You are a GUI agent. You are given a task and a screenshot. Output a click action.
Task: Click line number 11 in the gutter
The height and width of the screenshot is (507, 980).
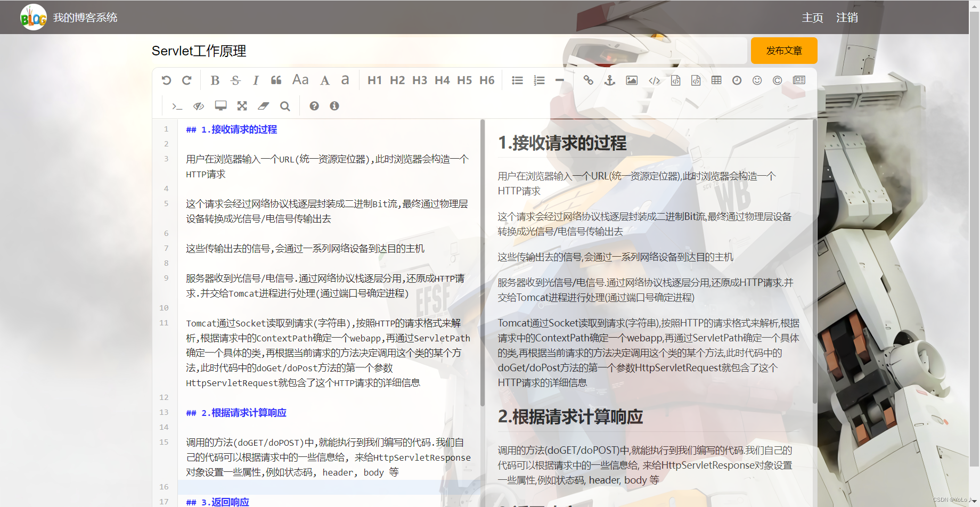pyautogui.click(x=164, y=323)
